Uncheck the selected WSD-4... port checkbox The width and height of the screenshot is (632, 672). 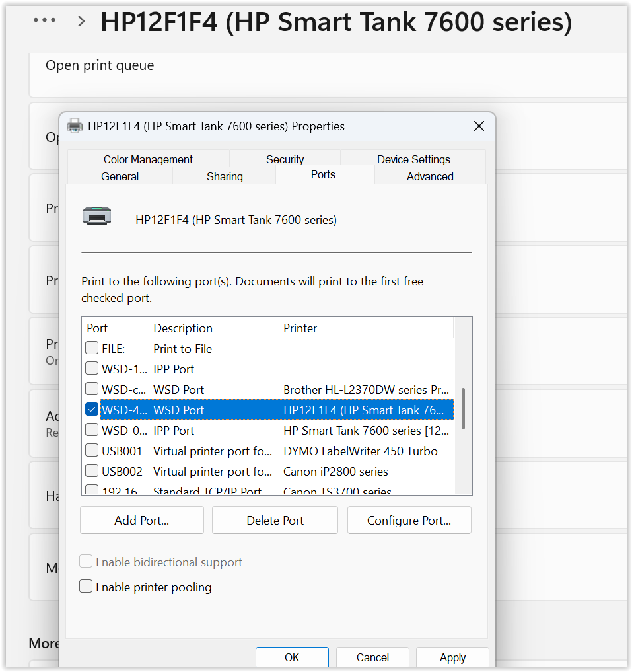pyautogui.click(x=92, y=409)
